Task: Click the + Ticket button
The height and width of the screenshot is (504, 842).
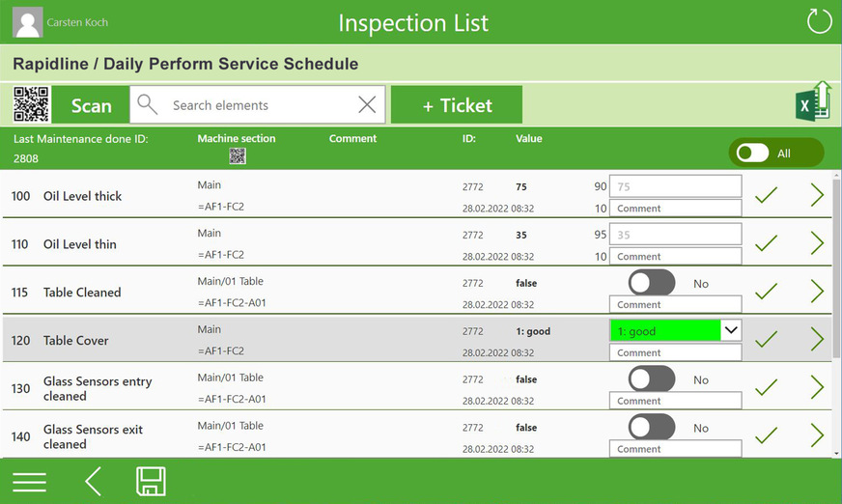Action: click(x=457, y=105)
